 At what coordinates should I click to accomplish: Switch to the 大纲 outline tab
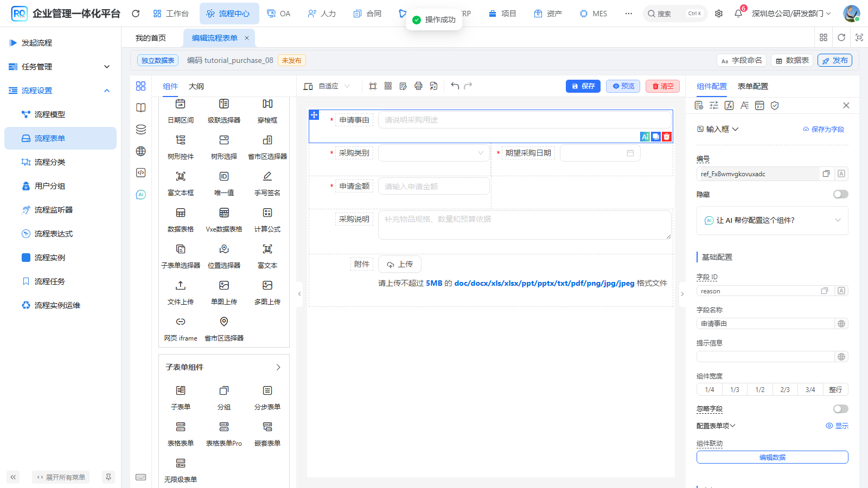point(196,86)
